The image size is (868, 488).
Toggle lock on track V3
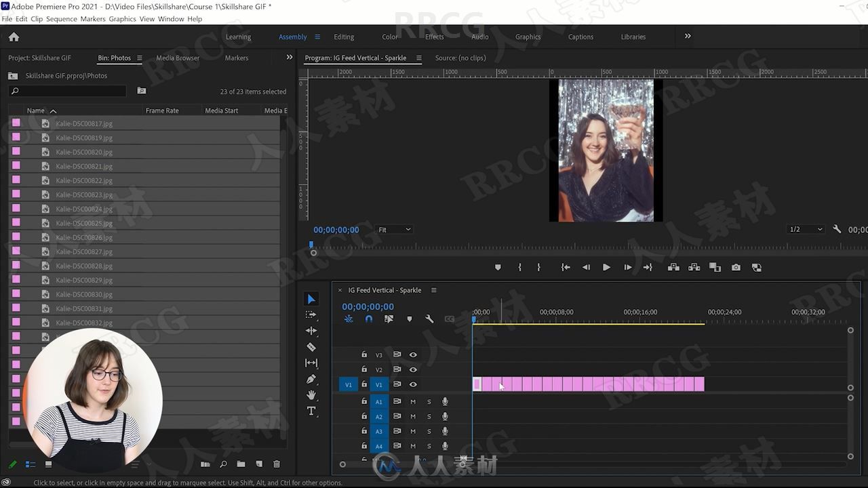364,354
